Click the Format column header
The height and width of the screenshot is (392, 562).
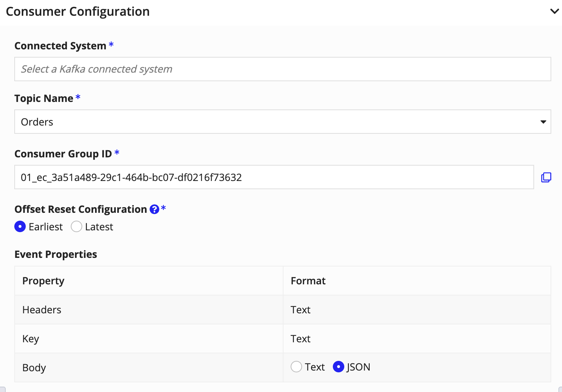click(x=417, y=281)
